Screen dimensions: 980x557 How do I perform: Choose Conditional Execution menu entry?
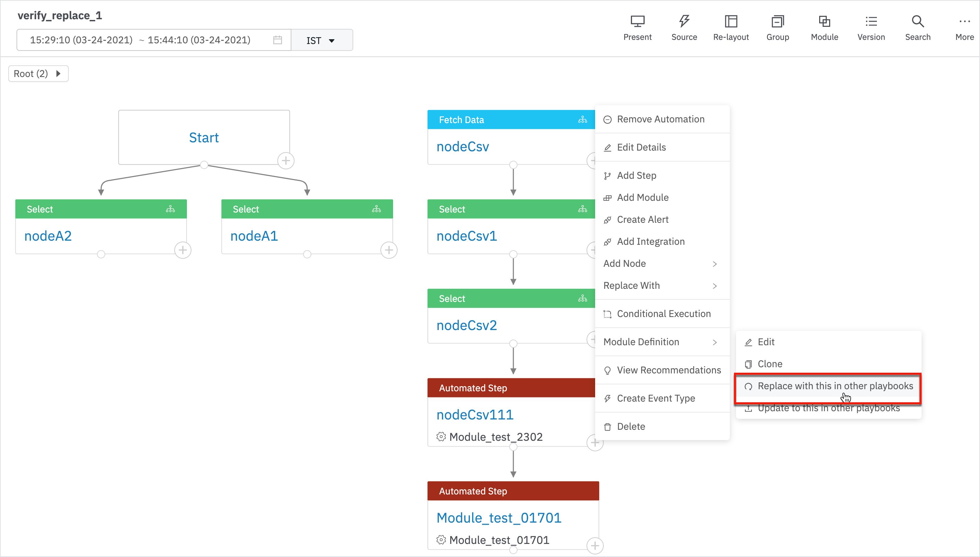click(662, 314)
